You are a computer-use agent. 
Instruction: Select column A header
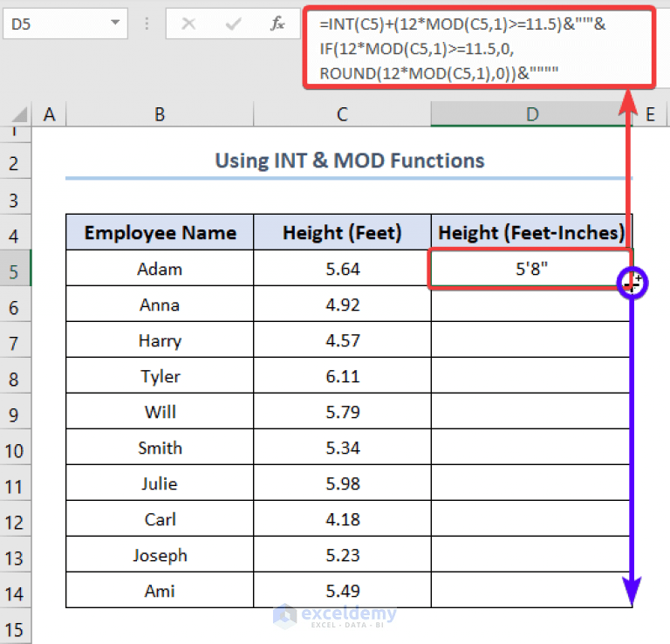coord(49,114)
